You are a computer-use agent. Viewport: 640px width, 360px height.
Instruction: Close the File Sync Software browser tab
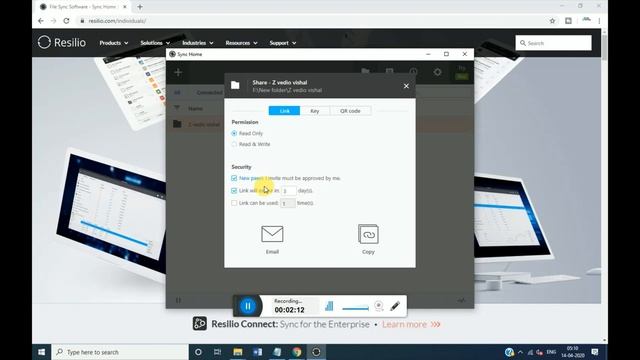click(125, 7)
